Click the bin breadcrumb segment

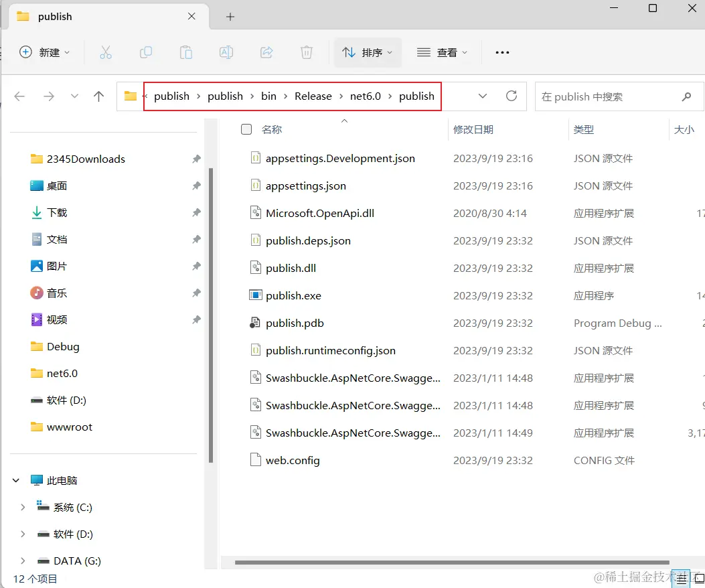click(x=268, y=96)
